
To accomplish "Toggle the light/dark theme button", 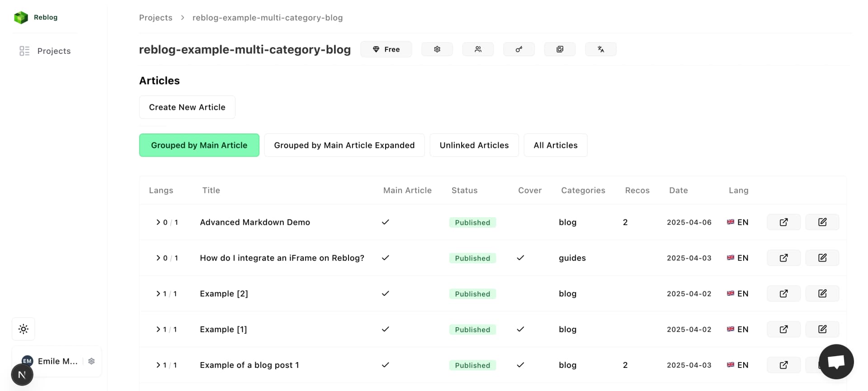I will coord(24,329).
